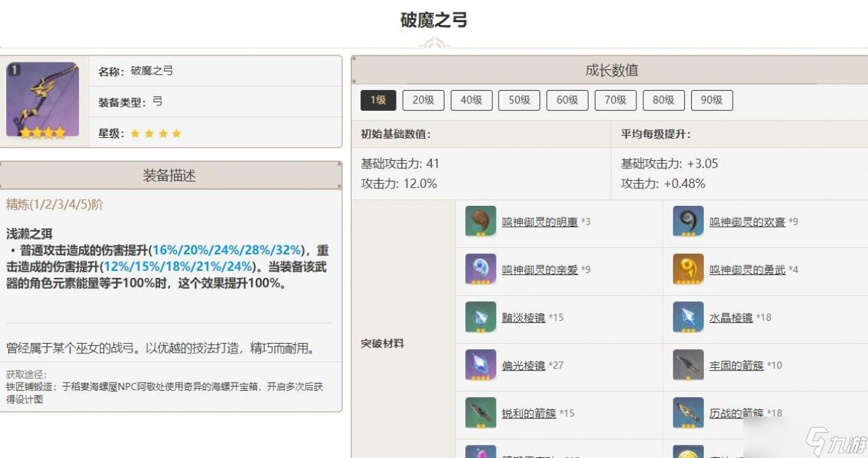Click the 装备描述 section header

(170, 175)
